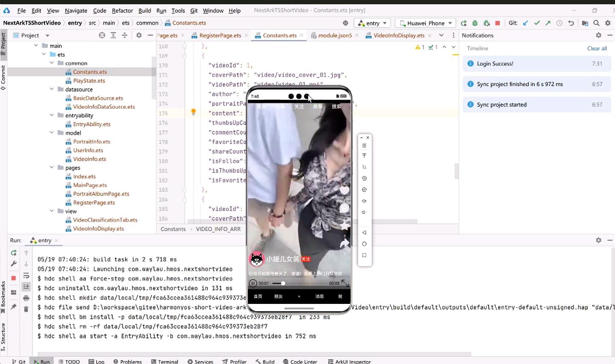Click emulator home circle button
Viewport: 615px width, 364px height.
tap(364, 244)
